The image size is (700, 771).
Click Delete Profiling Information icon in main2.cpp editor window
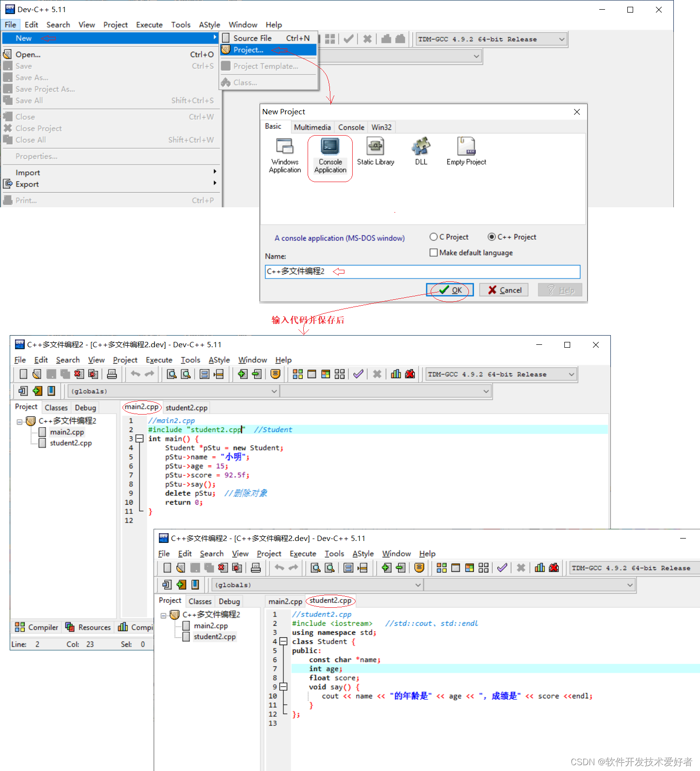[410, 374]
